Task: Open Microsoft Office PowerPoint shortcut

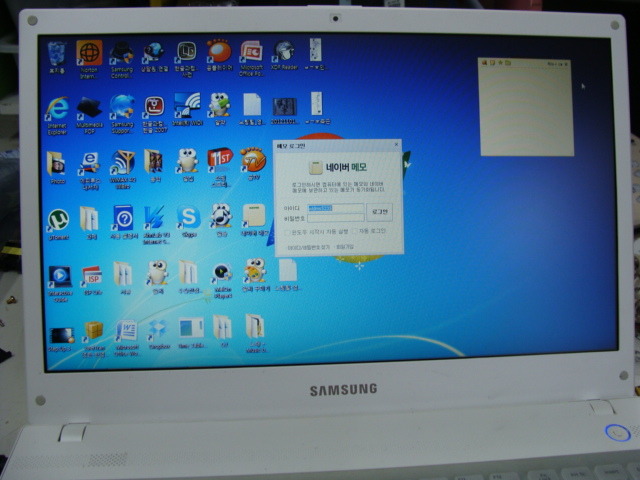Action: (251, 58)
